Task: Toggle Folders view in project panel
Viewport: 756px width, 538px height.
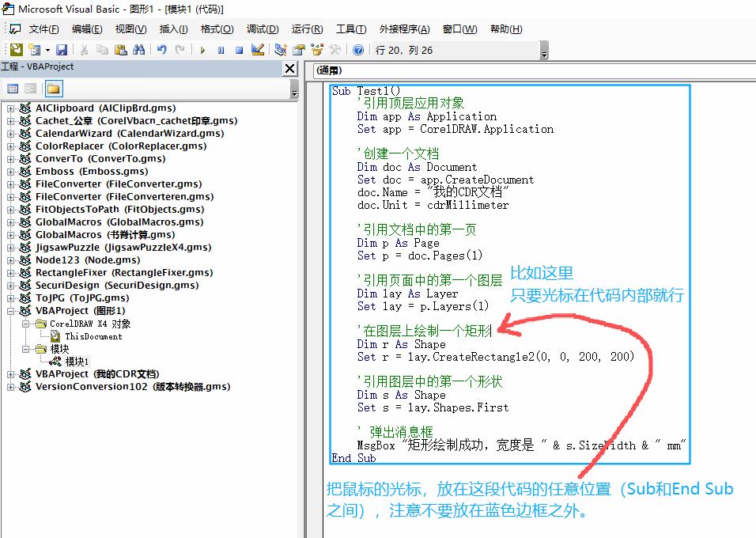Action: click(53, 89)
